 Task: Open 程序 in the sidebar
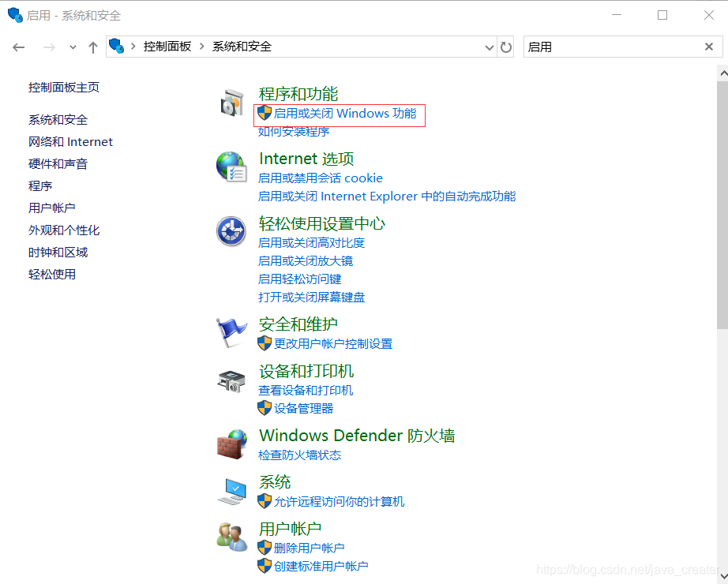40,185
